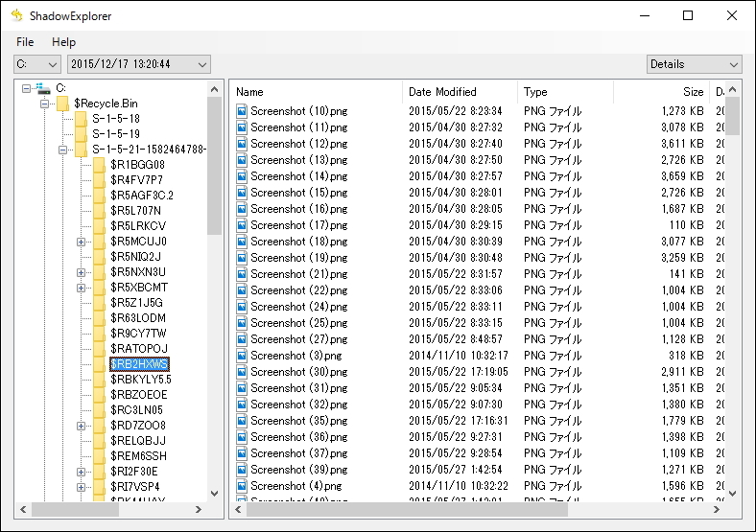The width and height of the screenshot is (756, 532).
Task: Select the file name Screenshot (4).png
Action: [296, 486]
